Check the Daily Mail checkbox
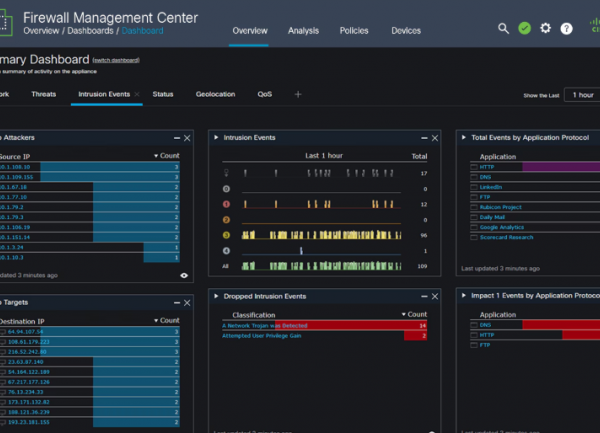 [x=474, y=217]
